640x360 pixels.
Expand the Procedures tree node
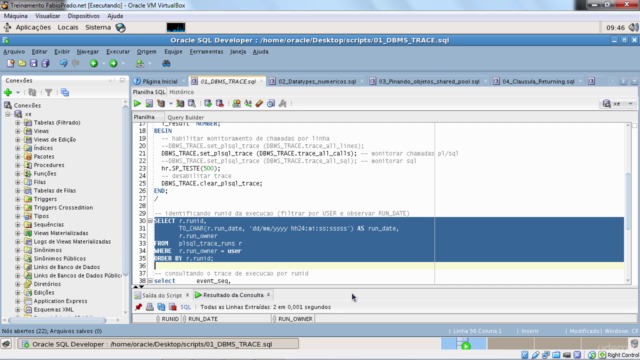click(x=18, y=165)
